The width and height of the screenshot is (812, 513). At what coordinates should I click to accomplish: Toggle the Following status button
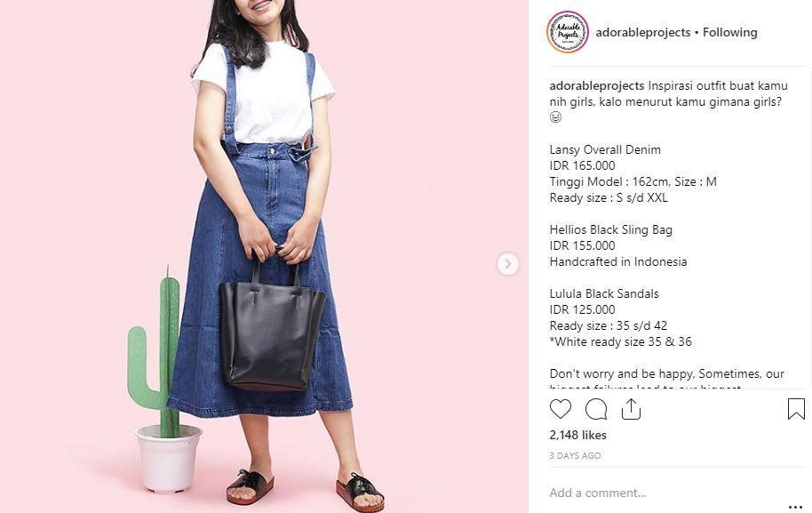[729, 32]
